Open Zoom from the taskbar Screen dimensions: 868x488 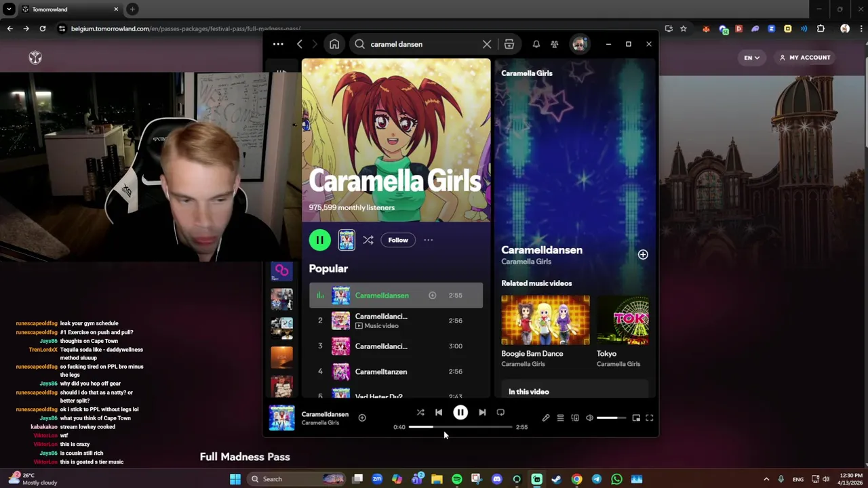coord(377,479)
